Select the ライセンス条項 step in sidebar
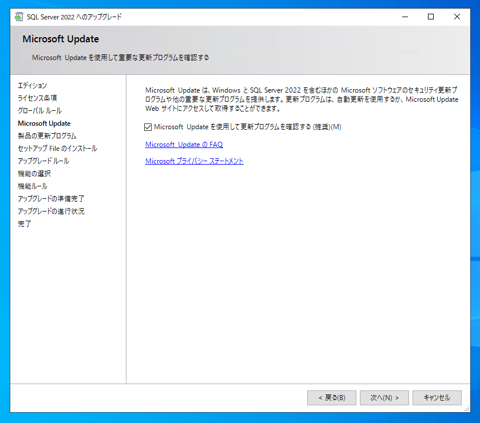Image resolution: width=480 pixels, height=423 pixels. 37,98
